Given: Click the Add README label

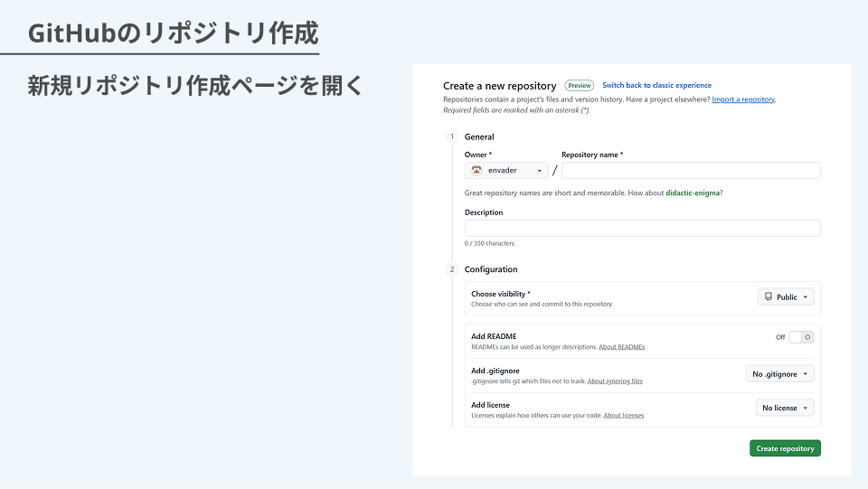Looking at the screenshot, I should pyautogui.click(x=494, y=336).
